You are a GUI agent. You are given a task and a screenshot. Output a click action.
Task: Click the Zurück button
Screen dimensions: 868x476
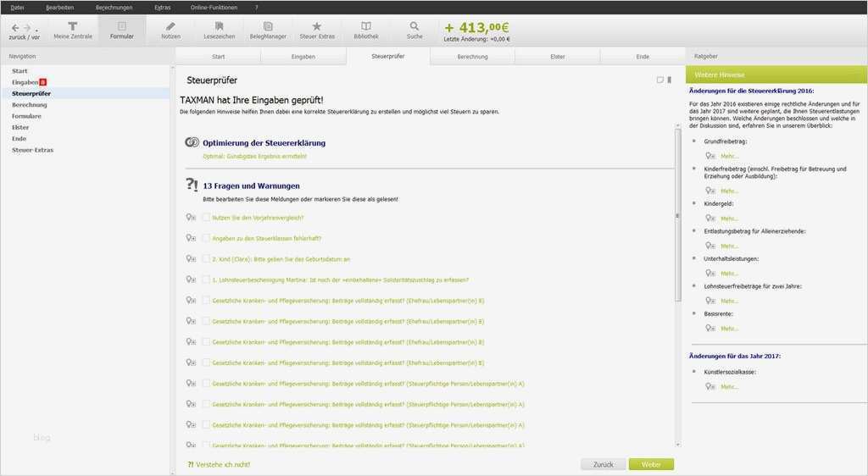coord(604,464)
